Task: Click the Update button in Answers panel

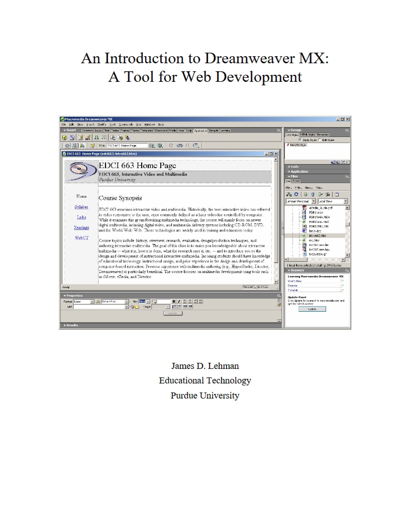Action: (x=312, y=309)
